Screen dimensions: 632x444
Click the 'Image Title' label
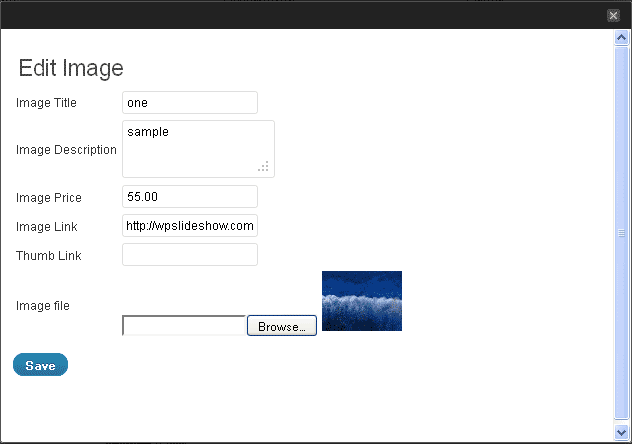click(46, 103)
